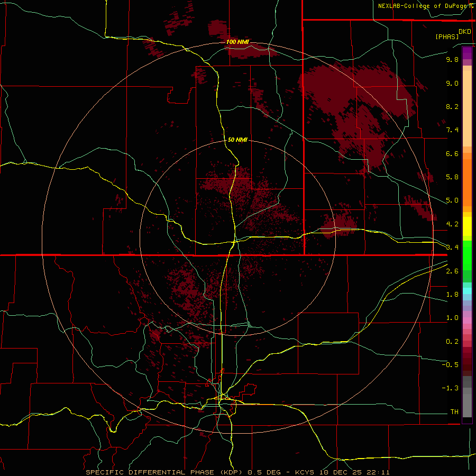Pick the bright green band on the color scale
This screenshot has height=476, width=476.
click(467, 255)
